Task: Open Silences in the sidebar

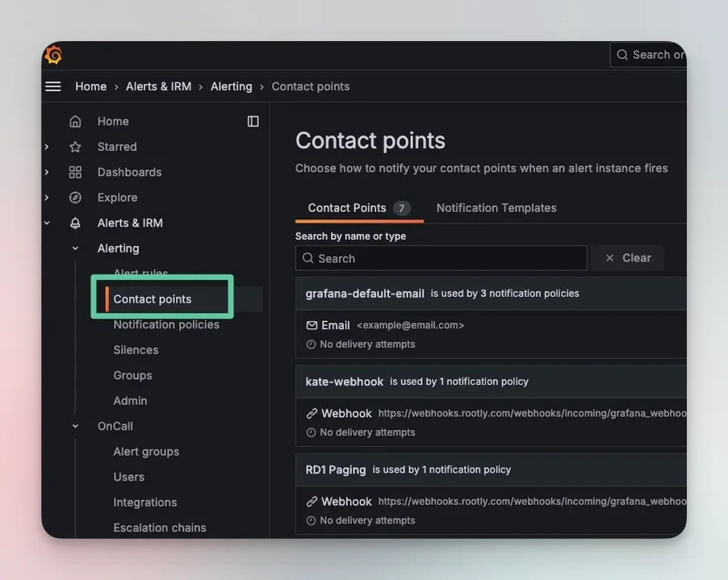Action: 136,350
